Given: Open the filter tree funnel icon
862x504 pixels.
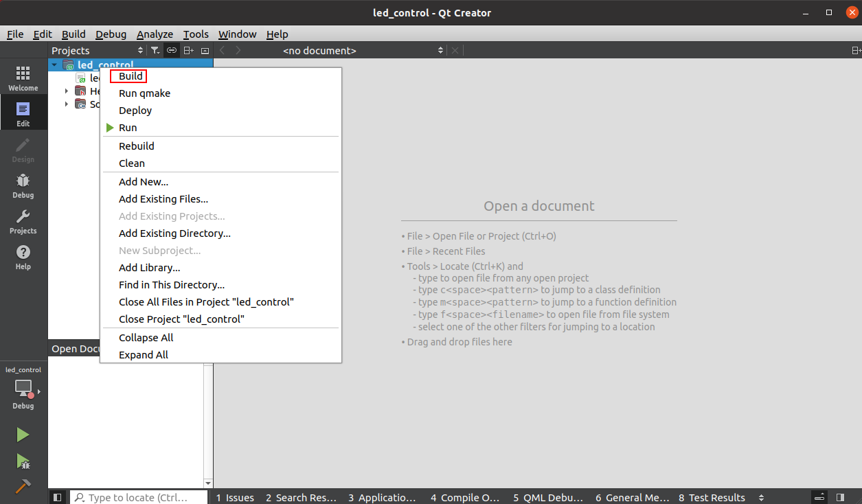Looking at the screenshot, I should pyautogui.click(x=155, y=50).
